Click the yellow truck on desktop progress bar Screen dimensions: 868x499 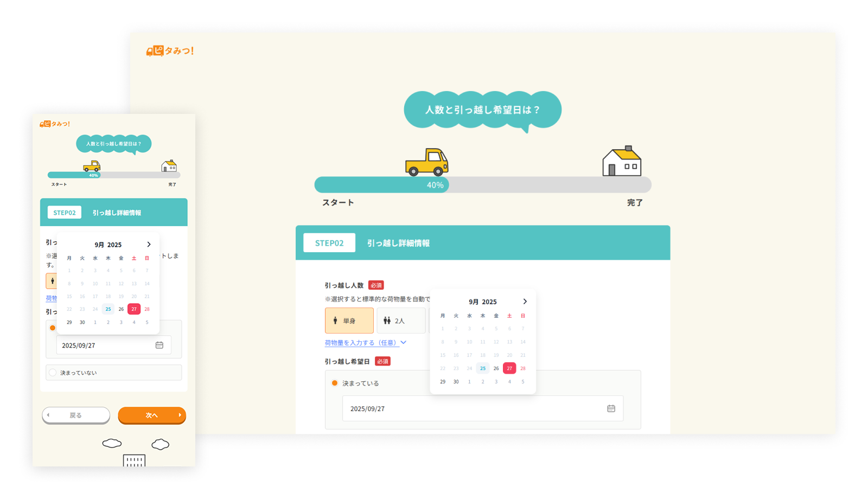click(x=427, y=162)
